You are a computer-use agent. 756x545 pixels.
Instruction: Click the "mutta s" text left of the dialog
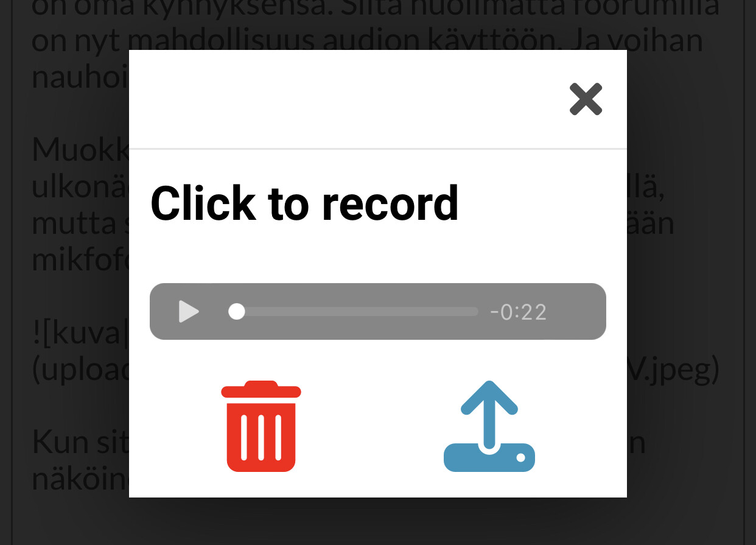coord(80,223)
